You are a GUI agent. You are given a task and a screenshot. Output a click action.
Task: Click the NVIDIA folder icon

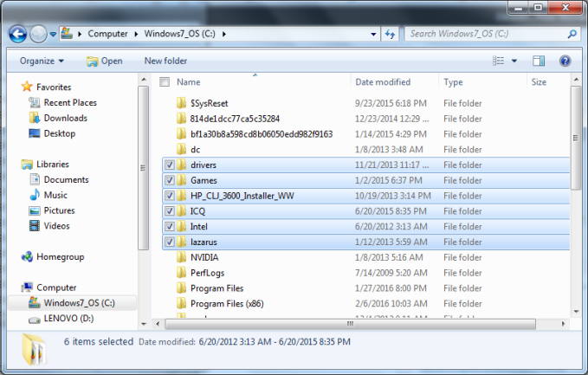(182, 257)
